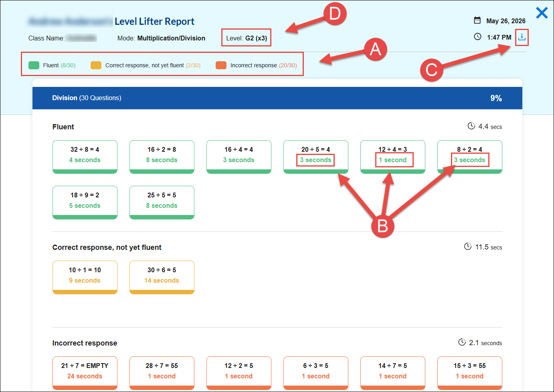Click the 30 ÷ 6 = 5 card

click(162, 277)
